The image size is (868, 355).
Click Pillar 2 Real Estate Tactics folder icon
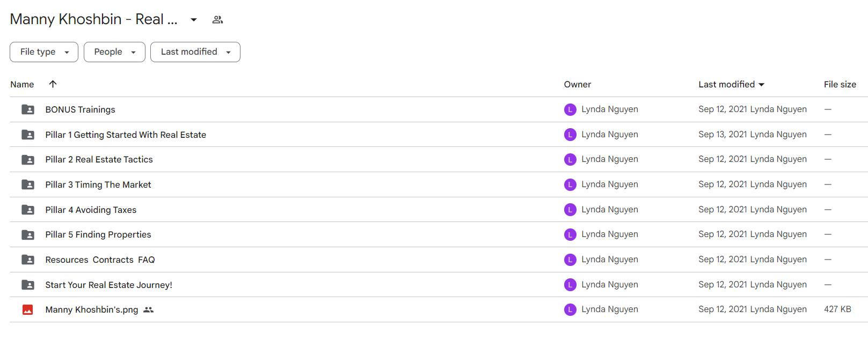28,160
